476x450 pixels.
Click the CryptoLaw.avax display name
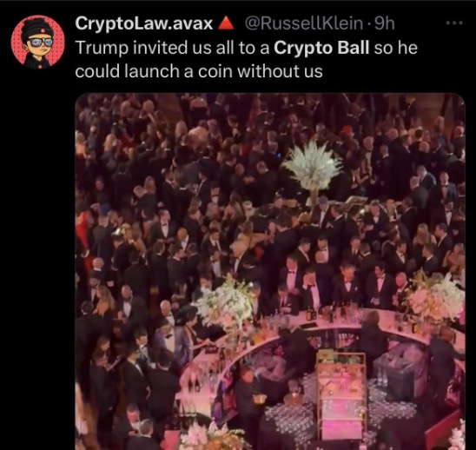tap(144, 23)
